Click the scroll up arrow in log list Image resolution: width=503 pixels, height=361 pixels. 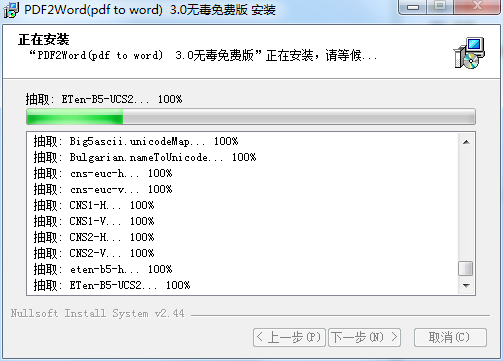click(x=466, y=142)
